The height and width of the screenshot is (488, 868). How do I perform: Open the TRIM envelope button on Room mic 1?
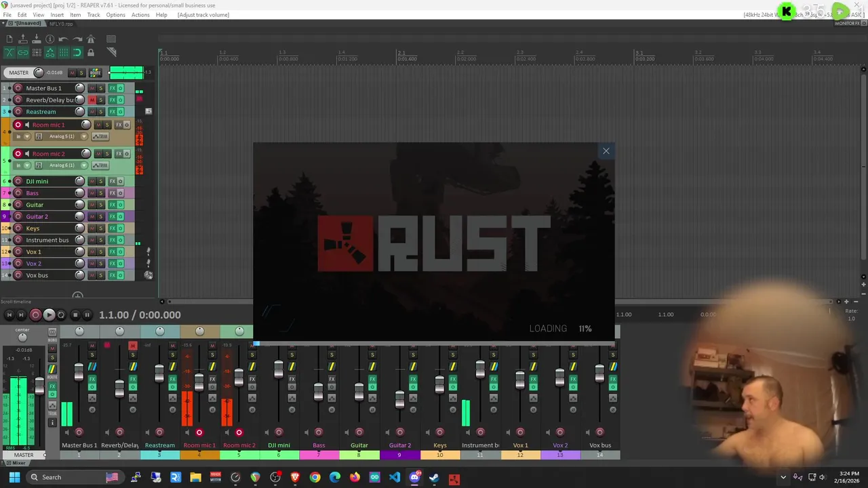100,136
